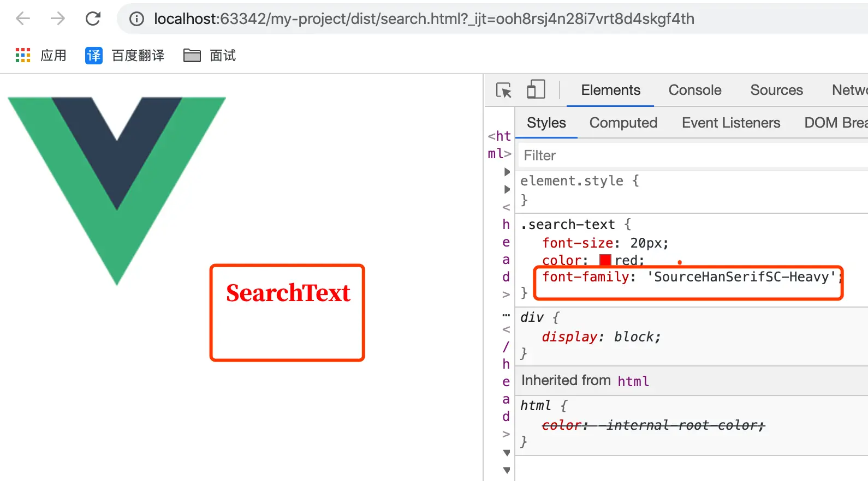The height and width of the screenshot is (481, 868).
Task: Activate the inspect element picker tool
Action: point(504,90)
